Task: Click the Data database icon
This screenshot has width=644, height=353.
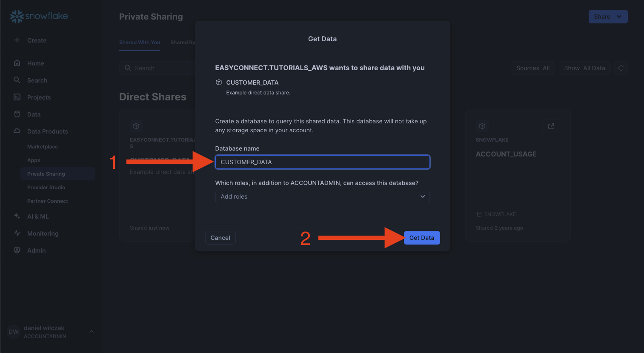Action: coord(17,114)
